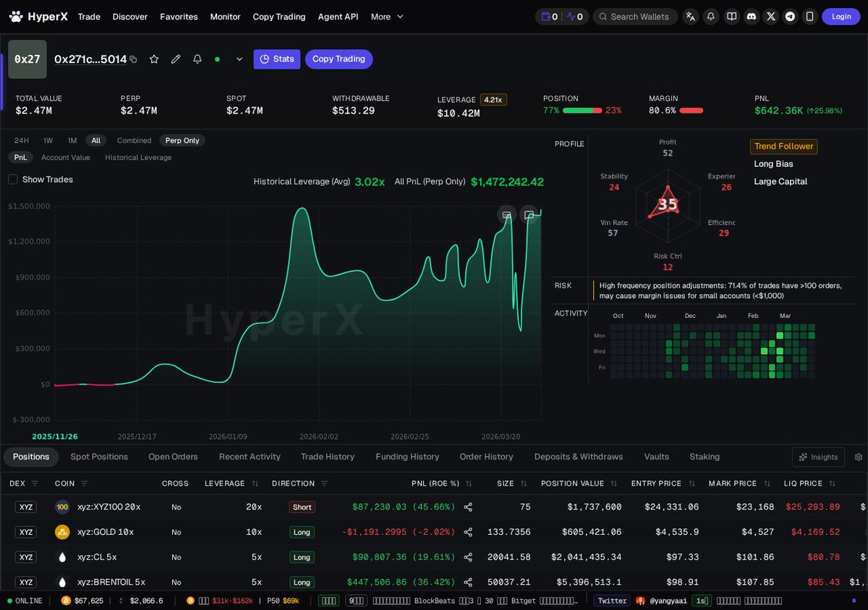
Task: Set wallet alert with the bell icon
Action: (x=197, y=59)
